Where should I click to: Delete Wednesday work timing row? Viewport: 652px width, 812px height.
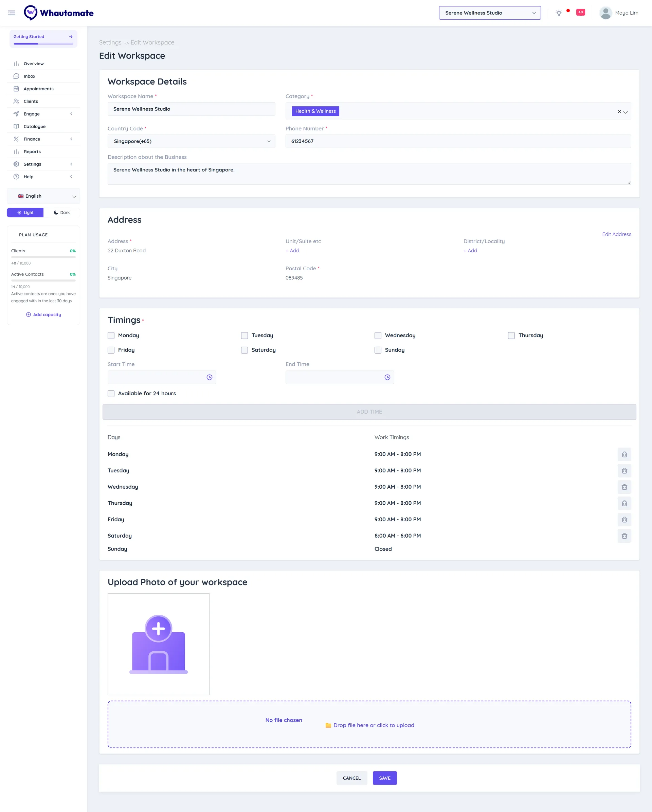tap(624, 487)
